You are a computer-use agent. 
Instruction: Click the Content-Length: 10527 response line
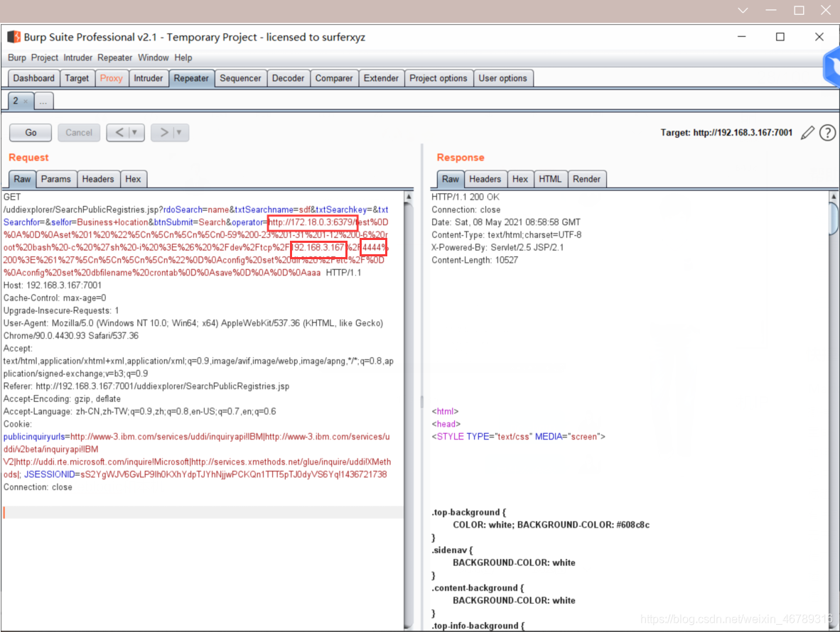pyautogui.click(x=475, y=260)
